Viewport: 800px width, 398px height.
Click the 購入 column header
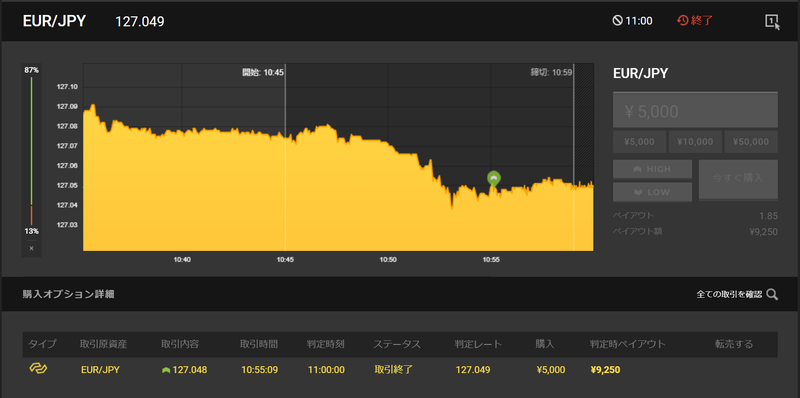click(x=545, y=344)
